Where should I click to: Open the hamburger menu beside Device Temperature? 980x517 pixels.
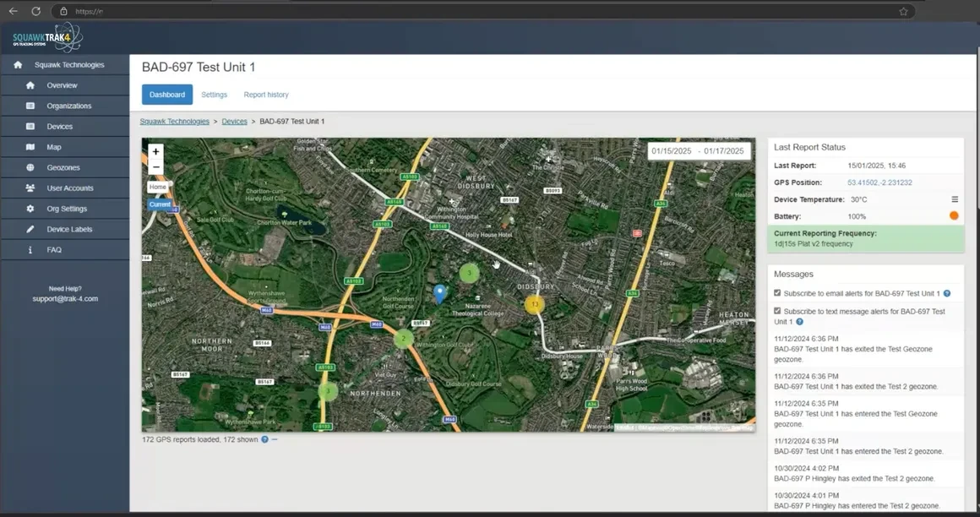coord(955,199)
